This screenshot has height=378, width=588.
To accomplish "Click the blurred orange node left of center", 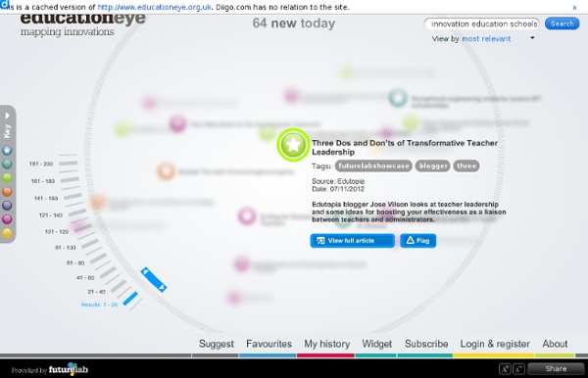I will (167, 171).
